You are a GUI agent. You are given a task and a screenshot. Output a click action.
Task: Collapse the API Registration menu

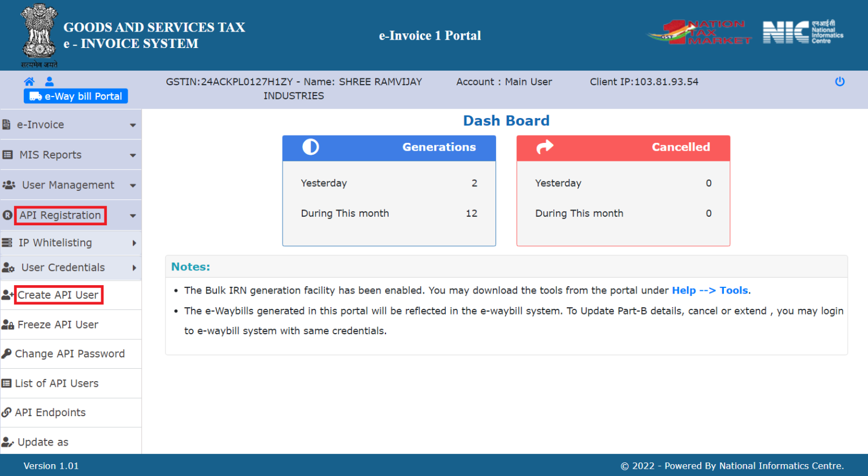[x=133, y=216]
